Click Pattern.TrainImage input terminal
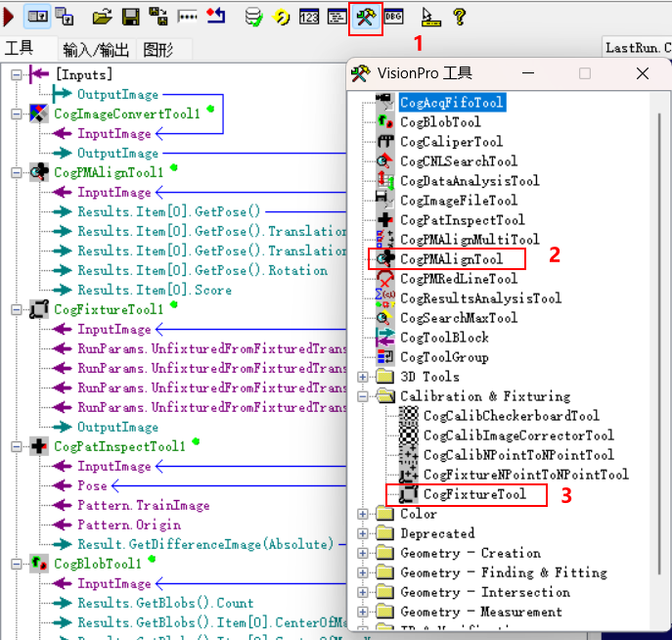This screenshot has width=672, height=640. point(143,505)
